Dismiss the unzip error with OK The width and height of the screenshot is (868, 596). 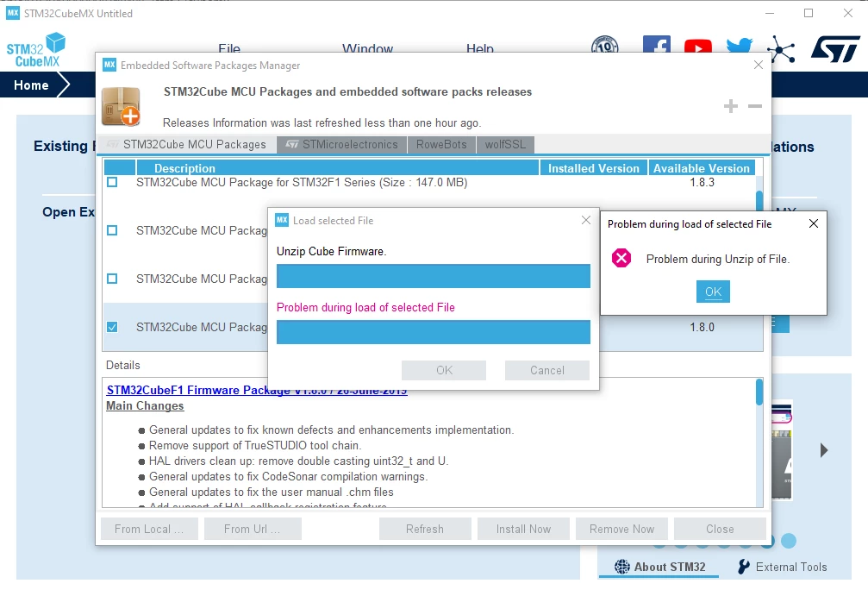[713, 292]
